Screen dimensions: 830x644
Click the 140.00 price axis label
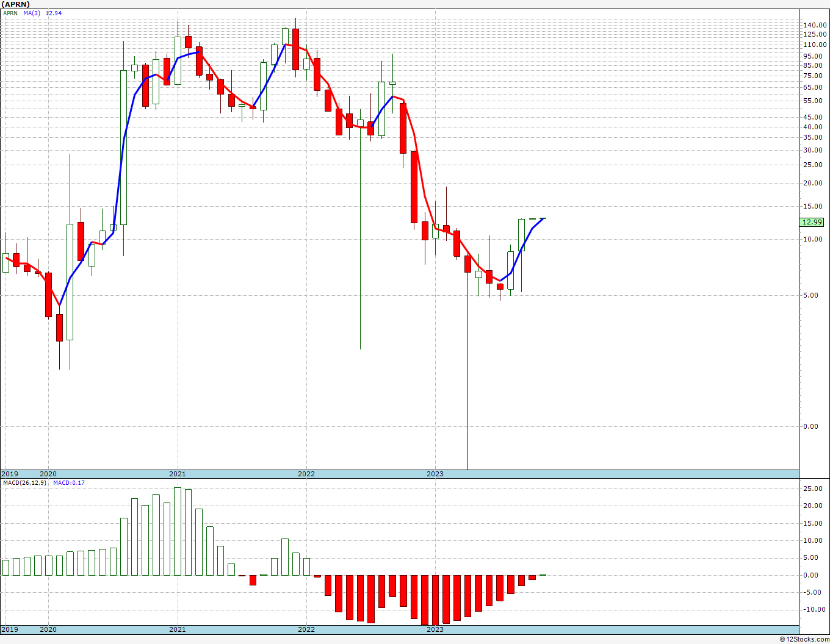pyautogui.click(x=815, y=25)
